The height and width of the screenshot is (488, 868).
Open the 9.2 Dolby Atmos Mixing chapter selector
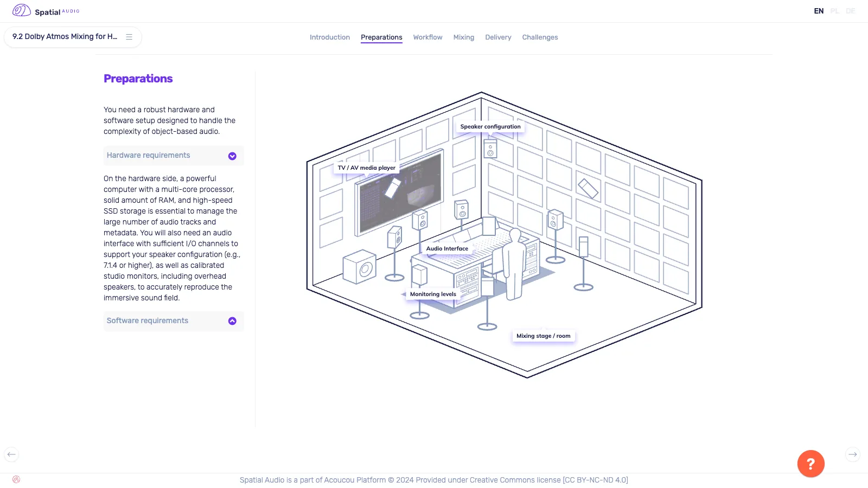click(73, 37)
